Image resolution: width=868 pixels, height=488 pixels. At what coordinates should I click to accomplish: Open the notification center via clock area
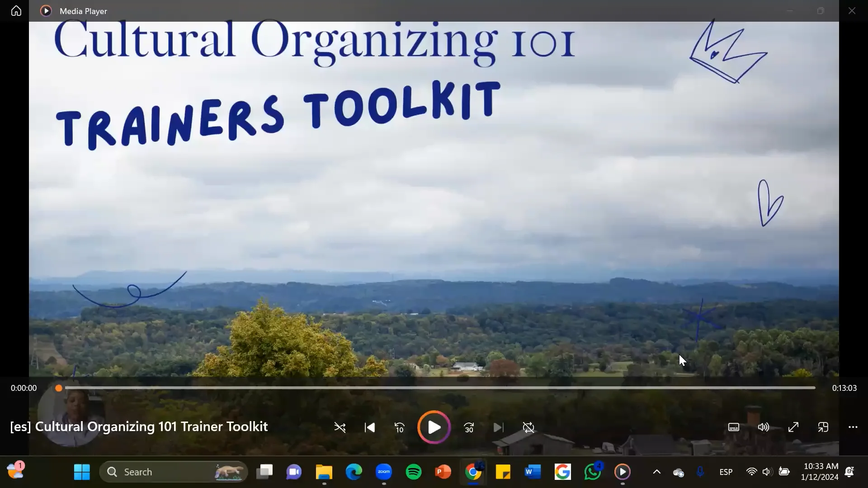pyautogui.click(x=821, y=472)
